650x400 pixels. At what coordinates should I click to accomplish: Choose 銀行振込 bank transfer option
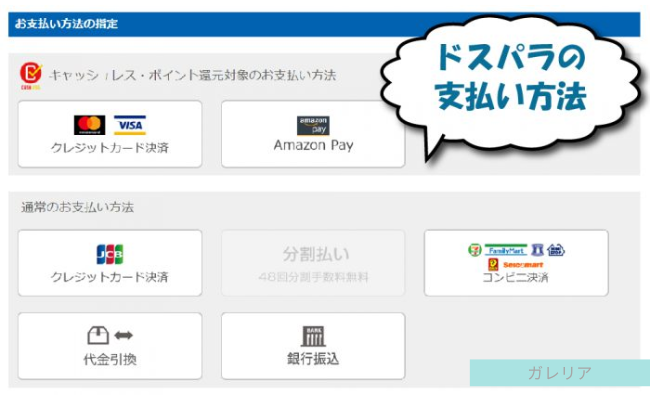313,346
